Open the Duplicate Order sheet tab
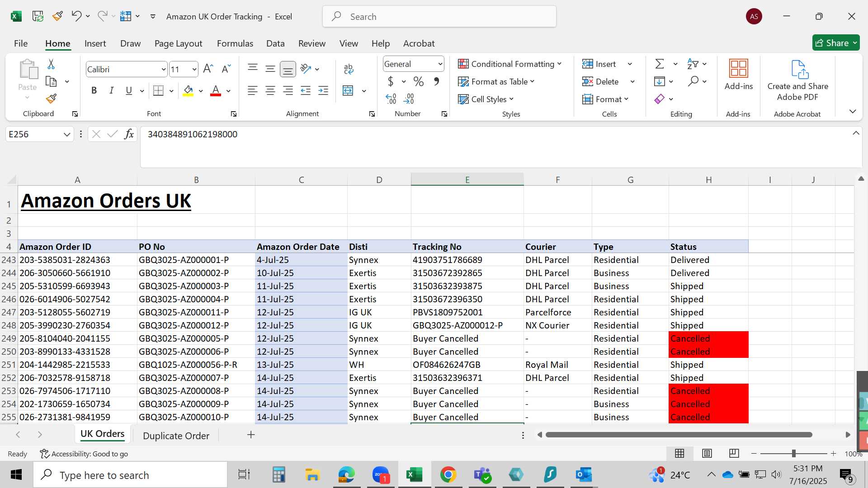The height and width of the screenshot is (488, 868). [x=176, y=436]
